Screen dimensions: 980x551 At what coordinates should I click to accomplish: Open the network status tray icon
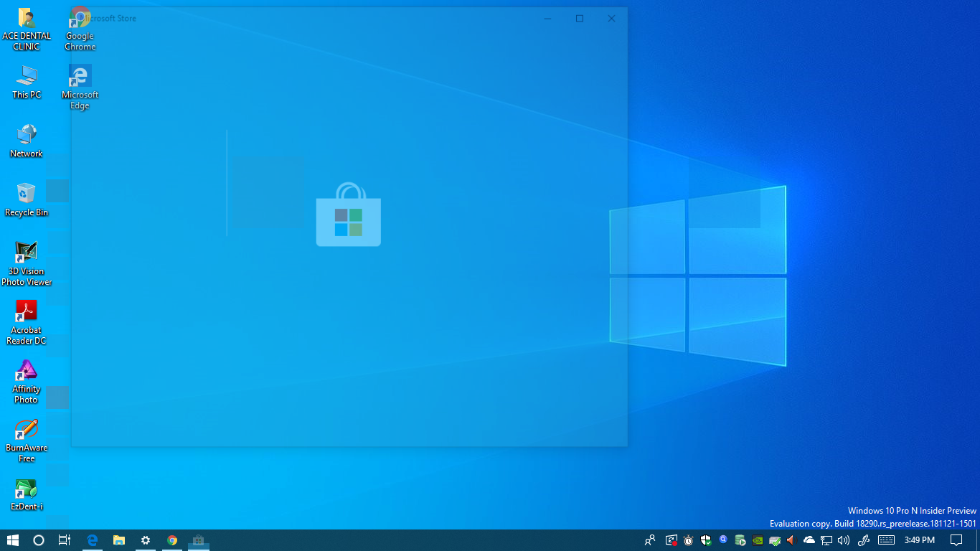coord(826,540)
